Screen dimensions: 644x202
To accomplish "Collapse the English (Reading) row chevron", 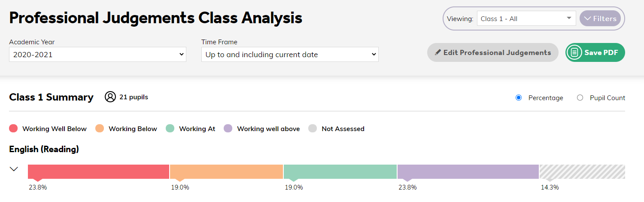I will [14, 169].
